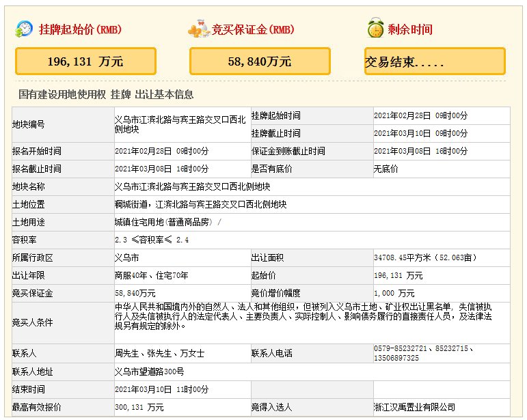Click the 出让面积 label

click(267, 258)
